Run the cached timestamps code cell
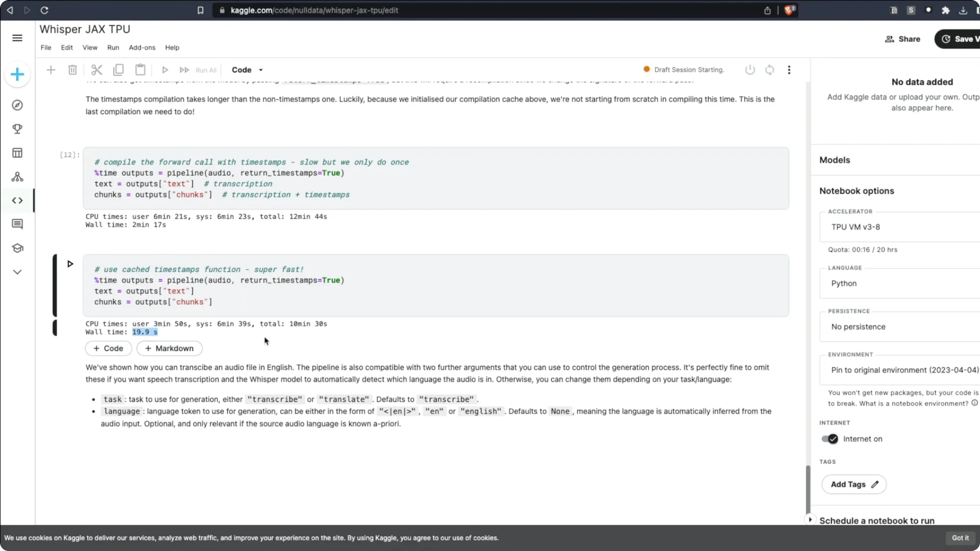The height and width of the screenshot is (551, 980). click(x=70, y=264)
